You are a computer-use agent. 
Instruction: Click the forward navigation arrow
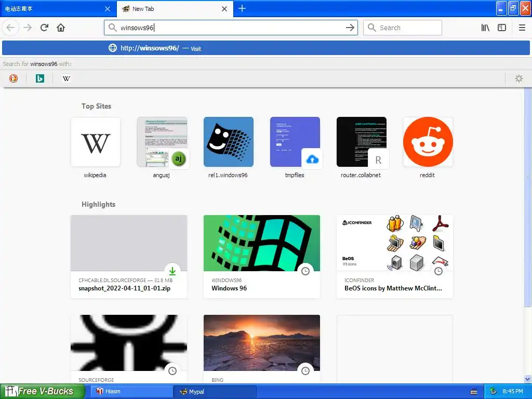click(28, 28)
